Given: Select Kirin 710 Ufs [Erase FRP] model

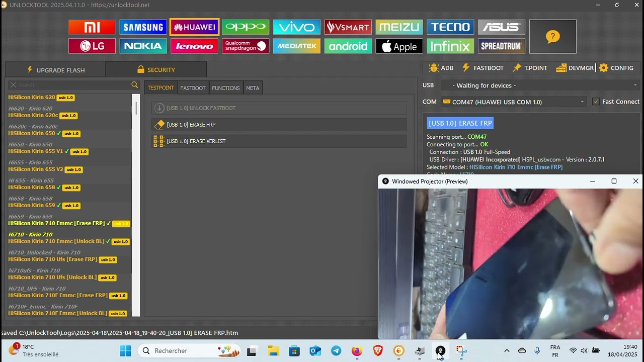Looking at the screenshot, I should [62, 259].
